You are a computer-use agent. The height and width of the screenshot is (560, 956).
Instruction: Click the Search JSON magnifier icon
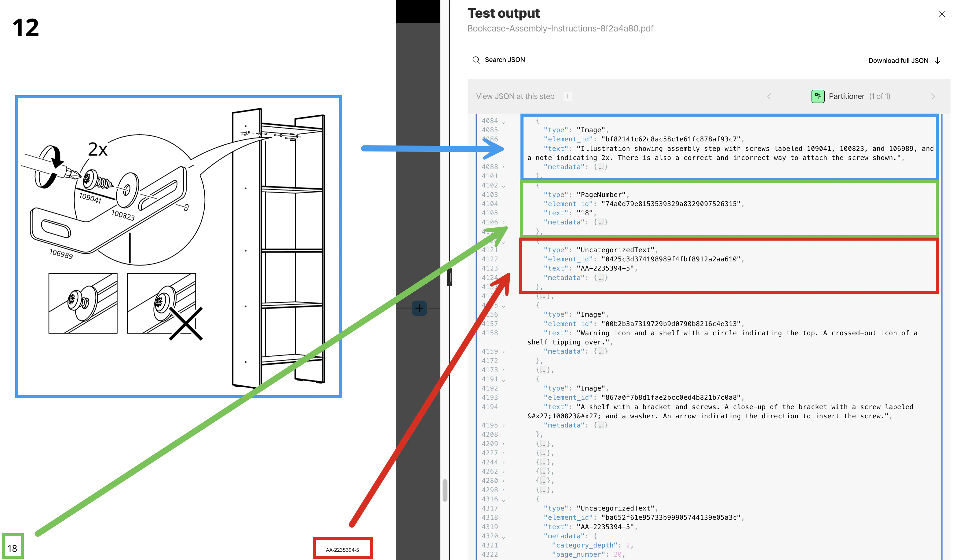[476, 60]
